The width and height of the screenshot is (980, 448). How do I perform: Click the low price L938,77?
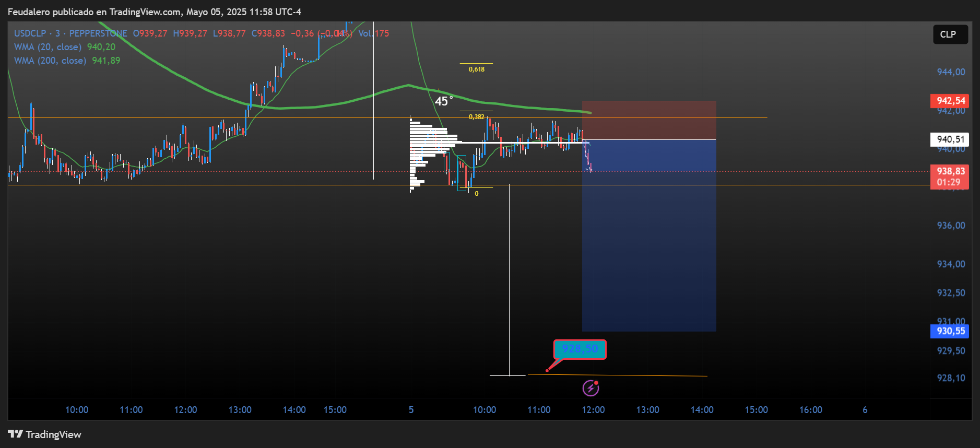click(229, 33)
